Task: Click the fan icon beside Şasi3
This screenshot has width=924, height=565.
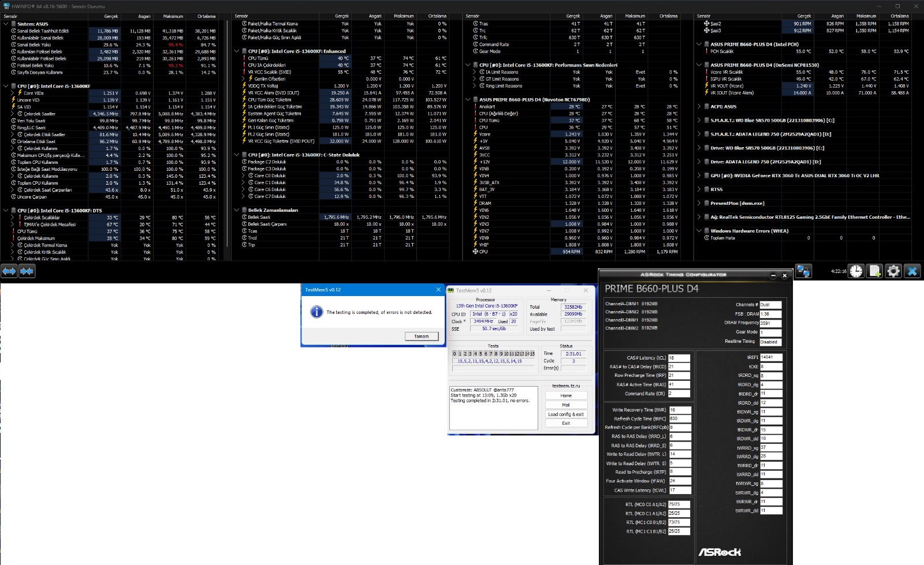Action: (706, 31)
